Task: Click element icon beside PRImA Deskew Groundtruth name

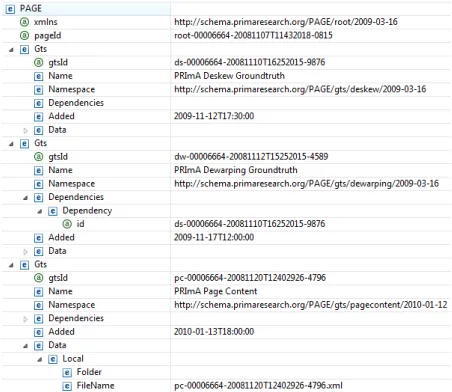Action: 39,76
